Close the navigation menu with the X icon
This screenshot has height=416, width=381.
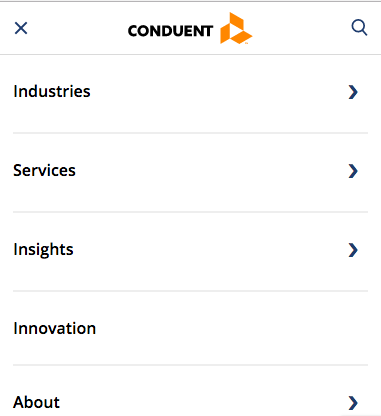coord(21,28)
